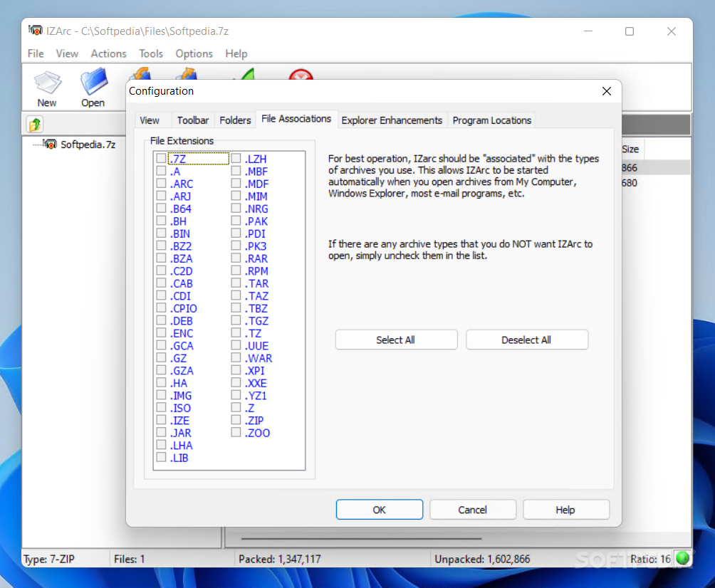Viewport: 715px width, 588px height.
Task: Tick the .ZIP extension checkbox
Action: pos(236,420)
